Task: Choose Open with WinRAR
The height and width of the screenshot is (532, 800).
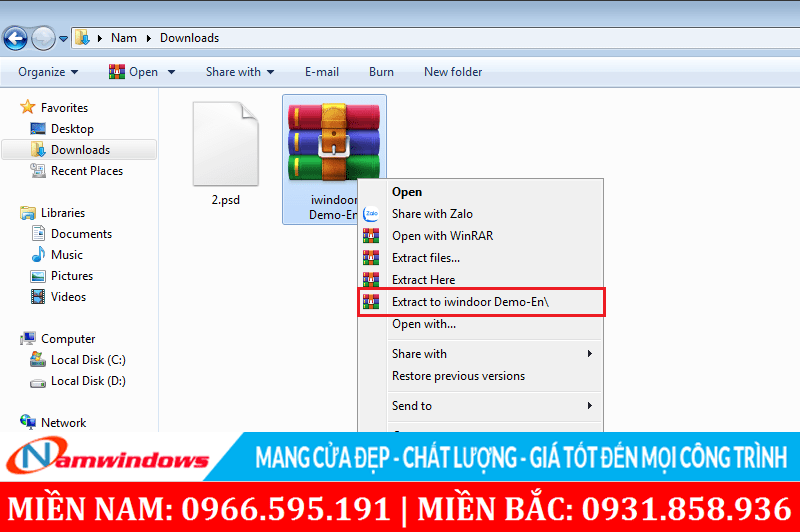Action: click(x=442, y=236)
